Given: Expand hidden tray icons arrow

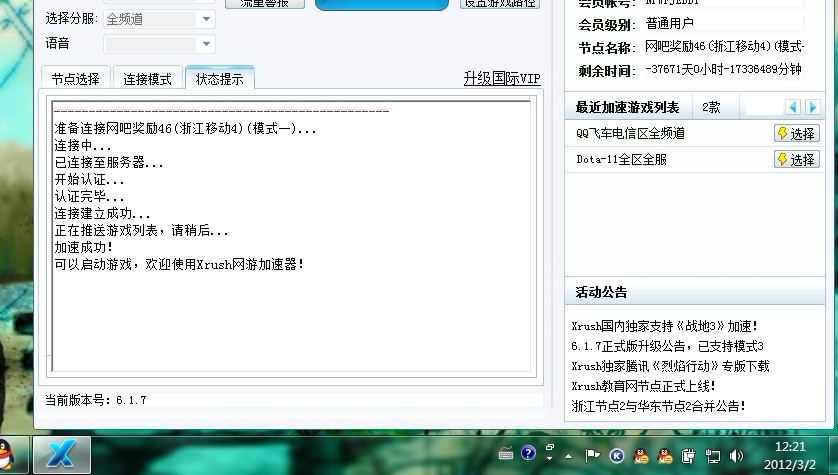Looking at the screenshot, I should point(569,456).
